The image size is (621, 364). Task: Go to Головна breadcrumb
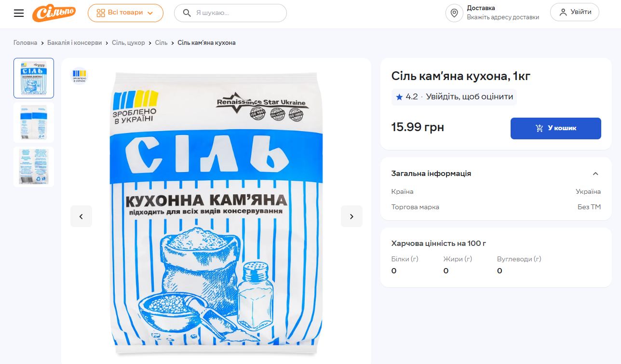pyautogui.click(x=25, y=43)
